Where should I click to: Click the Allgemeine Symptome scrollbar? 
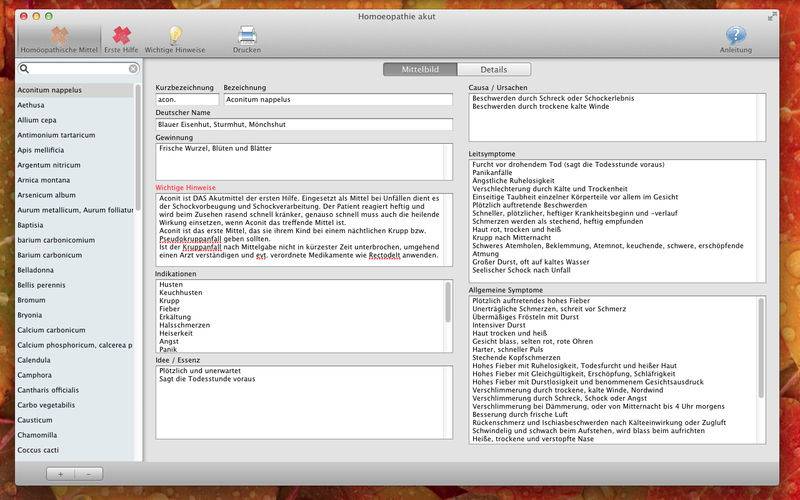(761, 348)
